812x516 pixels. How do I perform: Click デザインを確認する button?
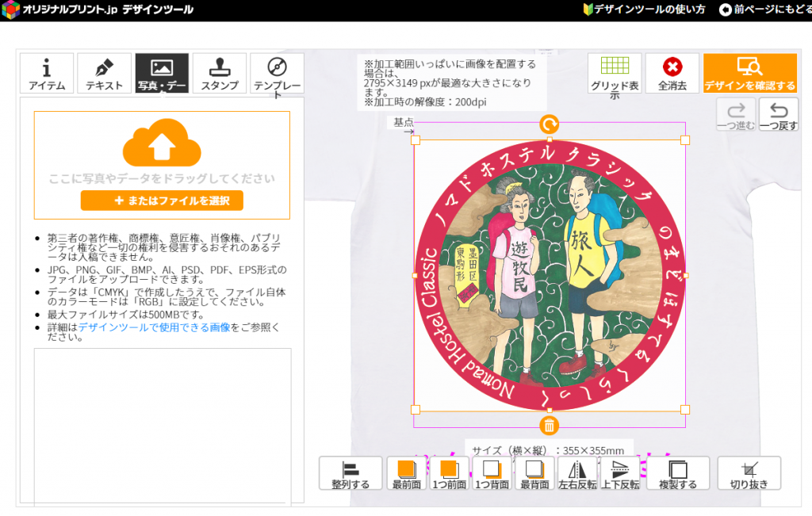tap(750, 73)
